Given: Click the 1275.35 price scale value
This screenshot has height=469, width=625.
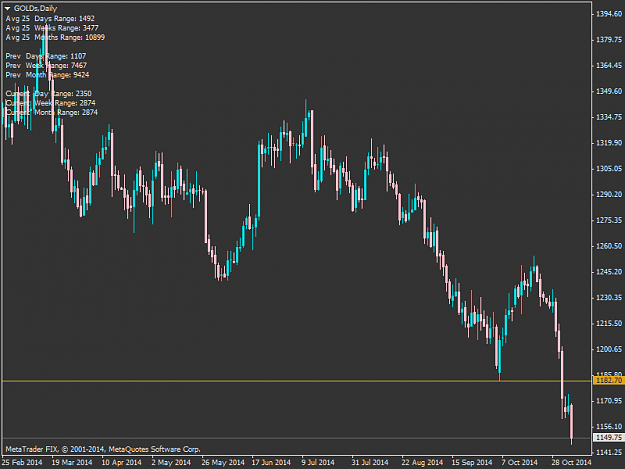Looking at the screenshot, I should pyautogui.click(x=609, y=220).
